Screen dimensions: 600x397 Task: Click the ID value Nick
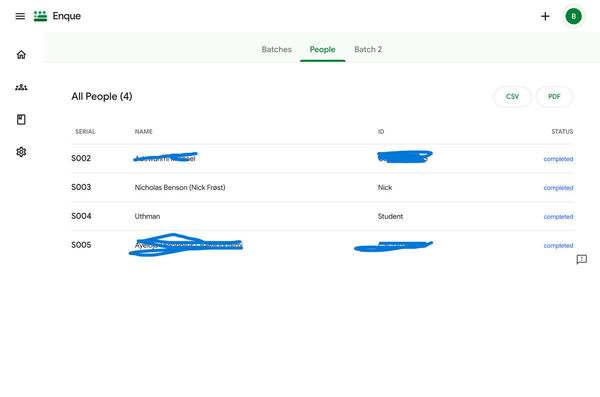pyautogui.click(x=385, y=188)
